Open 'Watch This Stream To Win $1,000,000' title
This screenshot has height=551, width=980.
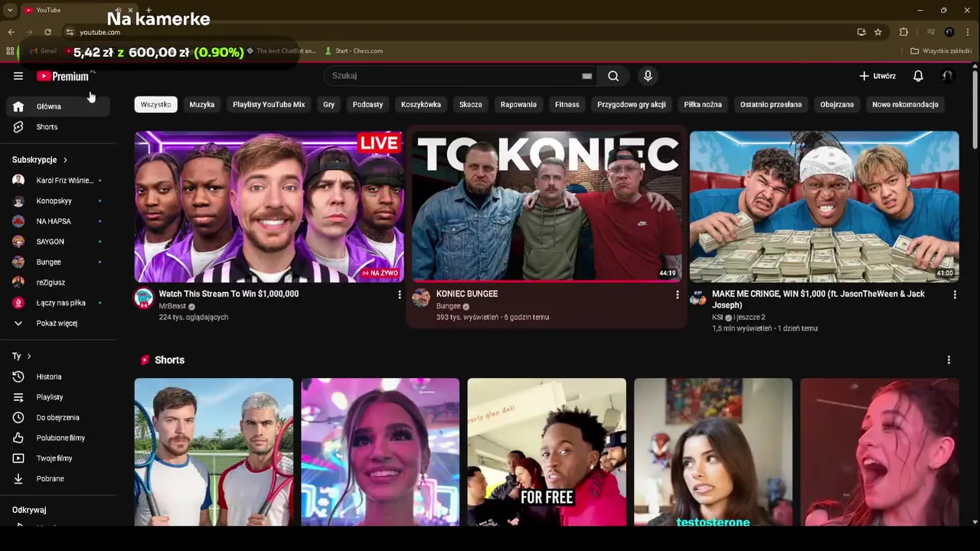point(229,294)
